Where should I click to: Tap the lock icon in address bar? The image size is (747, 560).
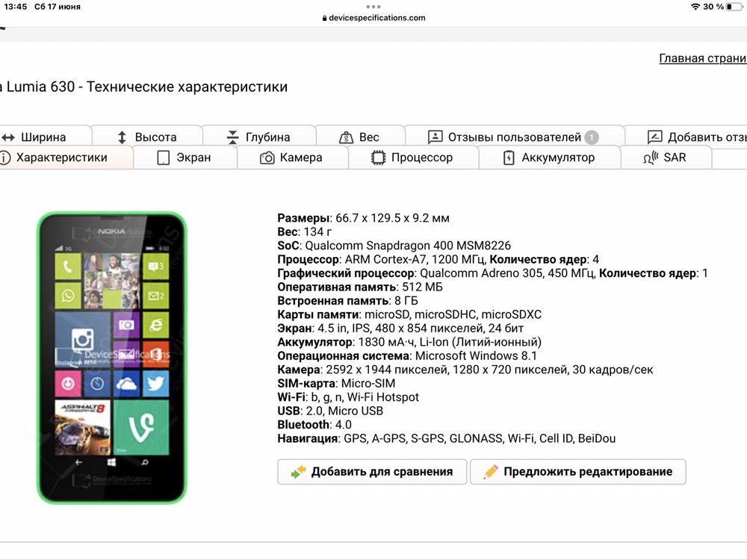coord(324,18)
